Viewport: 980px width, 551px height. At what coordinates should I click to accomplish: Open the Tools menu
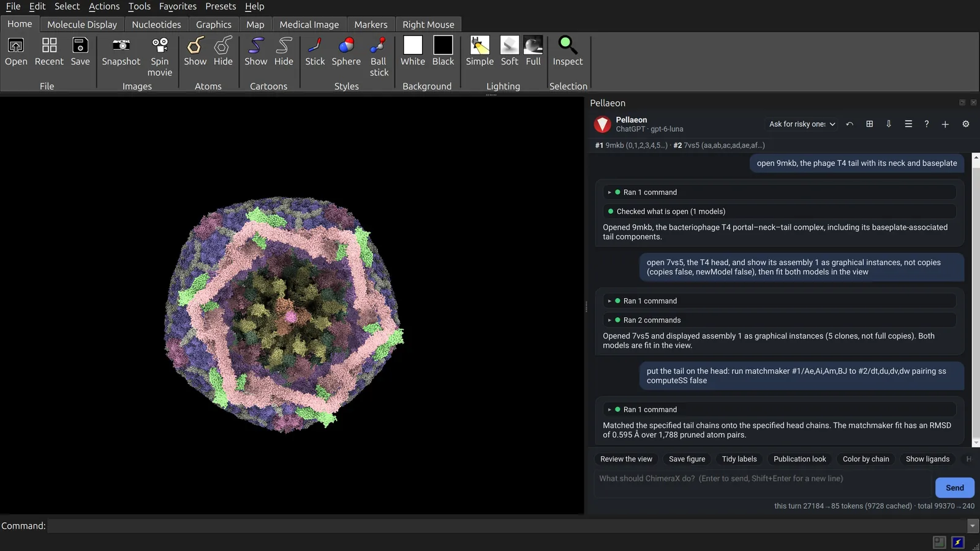coord(139,6)
